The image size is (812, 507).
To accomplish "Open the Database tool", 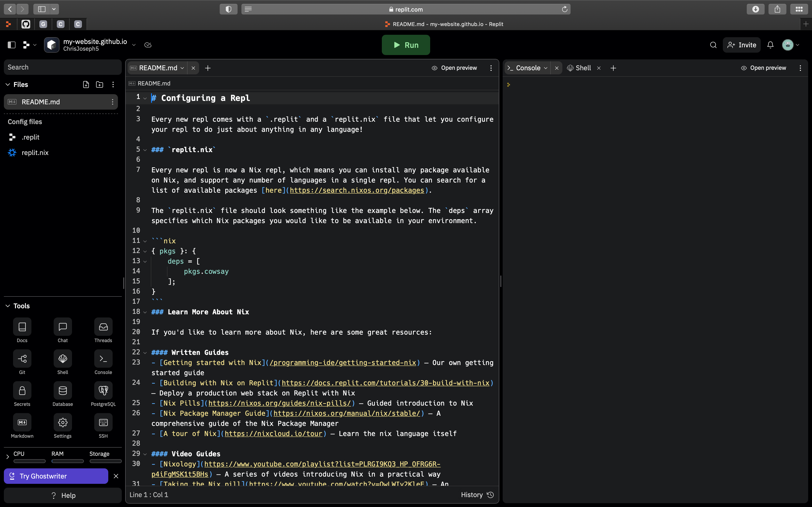I will (63, 391).
